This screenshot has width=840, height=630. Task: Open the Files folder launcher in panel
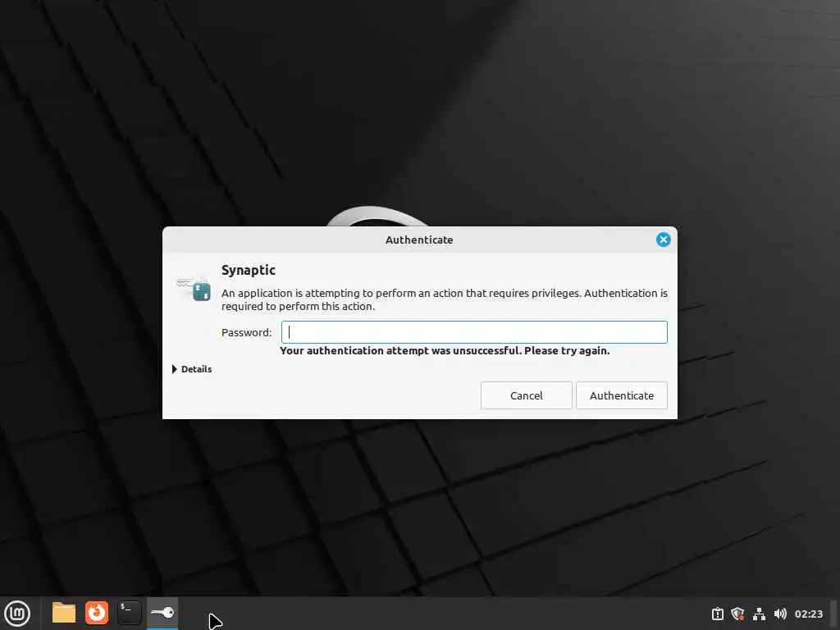(64, 613)
